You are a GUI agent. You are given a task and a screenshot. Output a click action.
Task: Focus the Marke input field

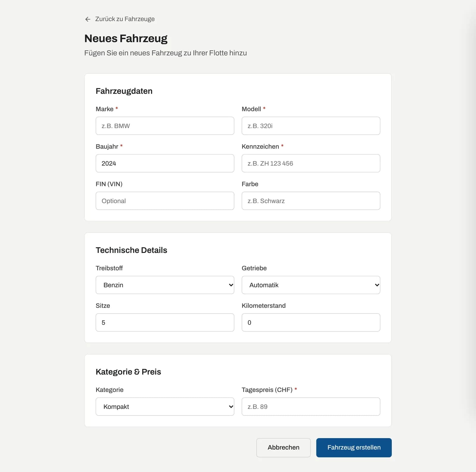point(165,126)
